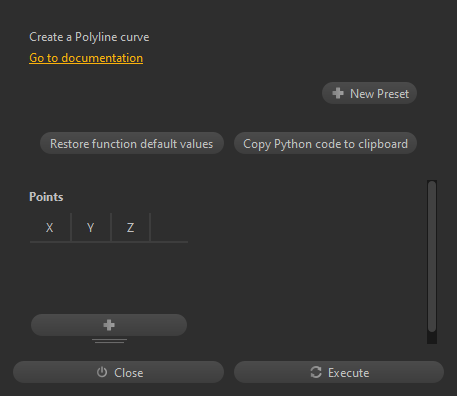This screenshot has height=396, width=457.
Task: Click the dark scrollbar track bottom end
Action: point(432,338)
